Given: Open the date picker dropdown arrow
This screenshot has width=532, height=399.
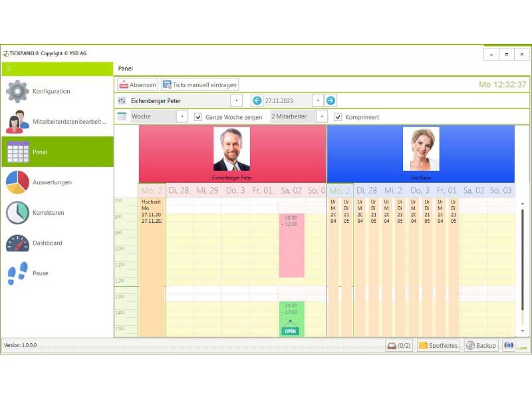Looking at the screenshot, I should (317, 101).
